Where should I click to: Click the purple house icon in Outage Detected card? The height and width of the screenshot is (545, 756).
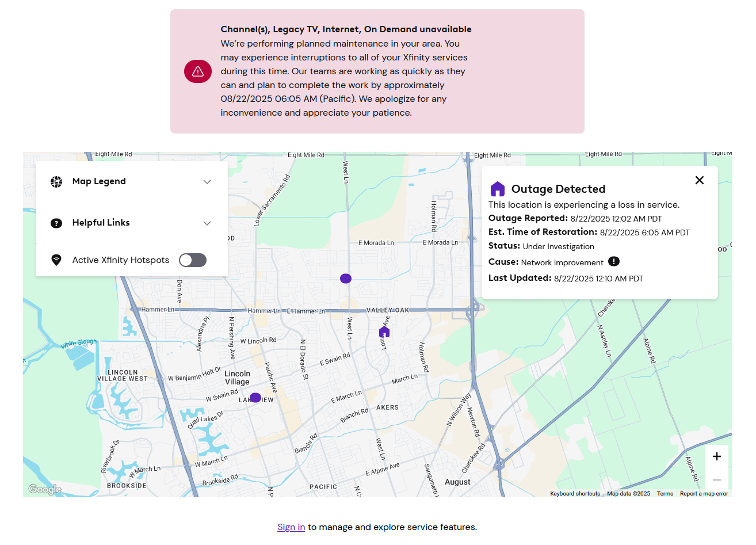pyautogui.click(x=498, y=189)
